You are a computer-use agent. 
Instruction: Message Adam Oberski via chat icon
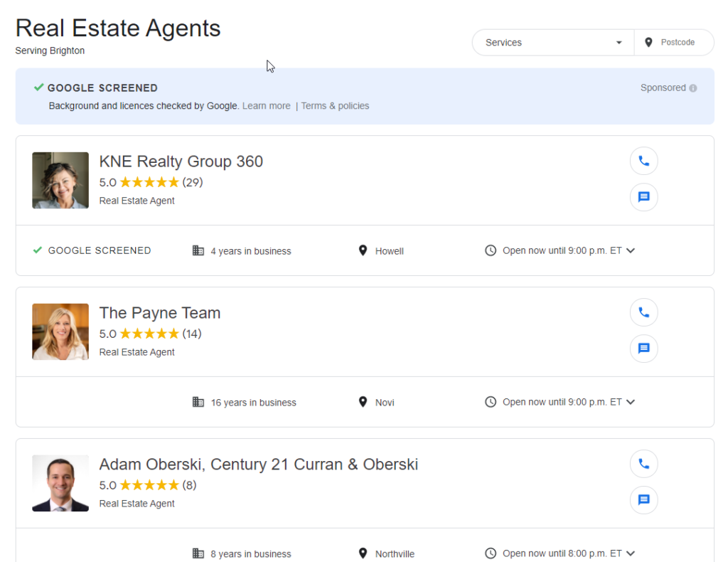tap(643, 500)
